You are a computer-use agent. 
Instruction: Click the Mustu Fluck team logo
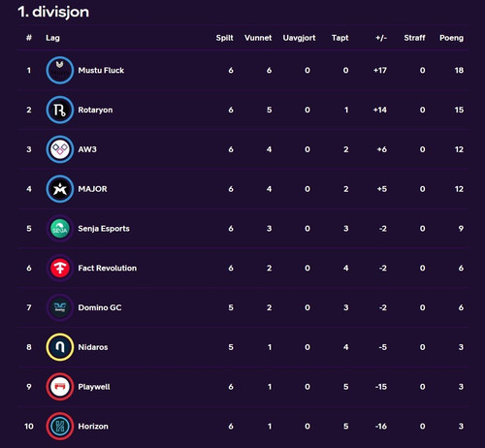click(x=60, y=70)
